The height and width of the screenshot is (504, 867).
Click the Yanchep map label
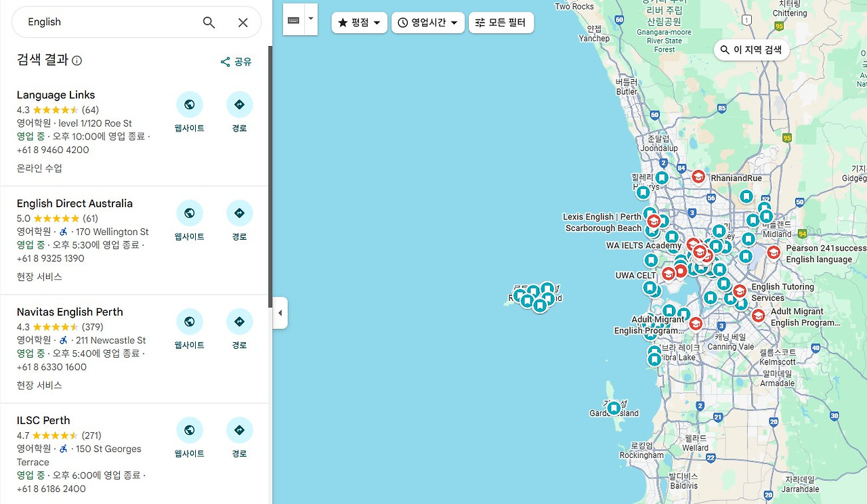tap(594, 39)
